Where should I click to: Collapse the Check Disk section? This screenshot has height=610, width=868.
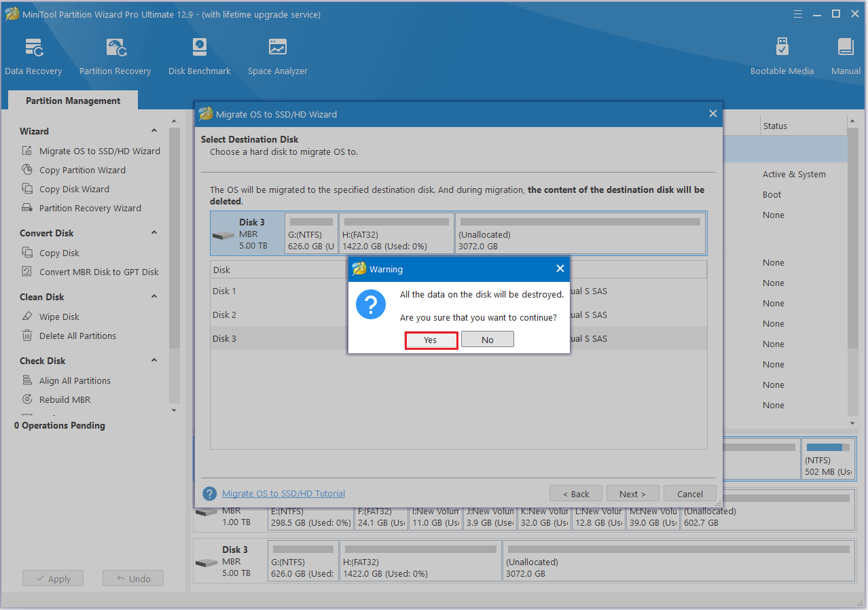tap(154, 360)
